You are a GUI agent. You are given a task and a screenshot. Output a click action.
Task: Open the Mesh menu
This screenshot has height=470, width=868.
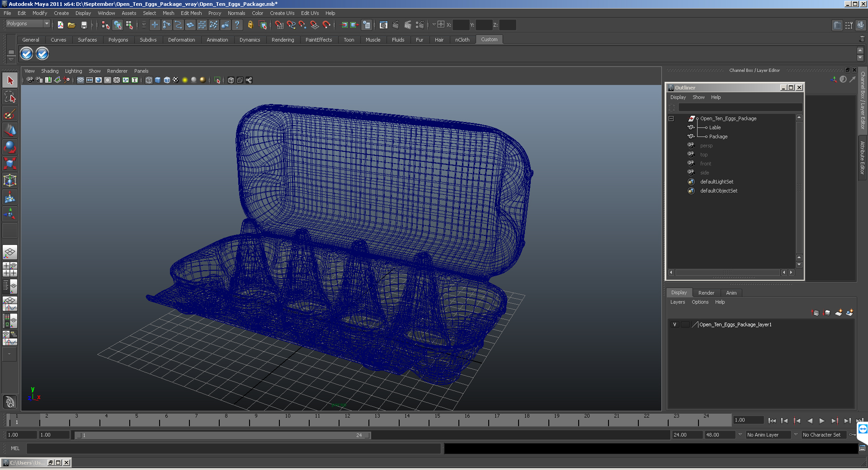pyautogui.click(x=168, y=13)
